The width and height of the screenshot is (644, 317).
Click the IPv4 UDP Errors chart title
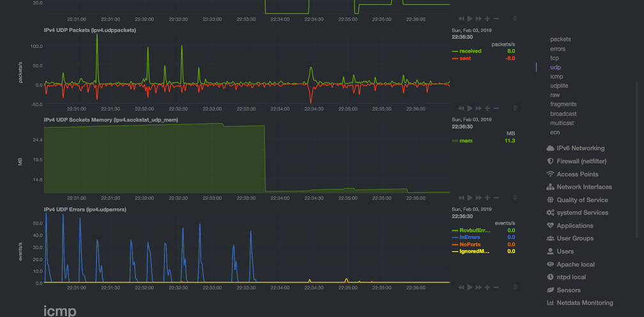[85, 210]
